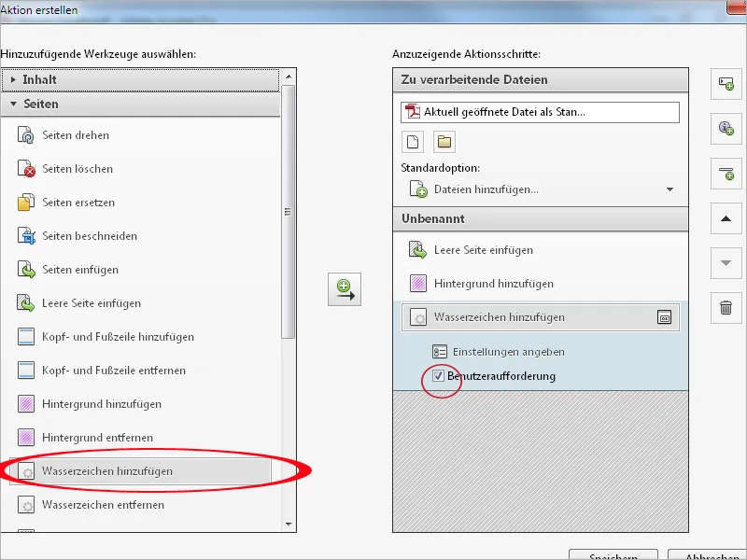Click the Seiten drehen icon
This screenshot has height=560, width=747.
[26, 135]
